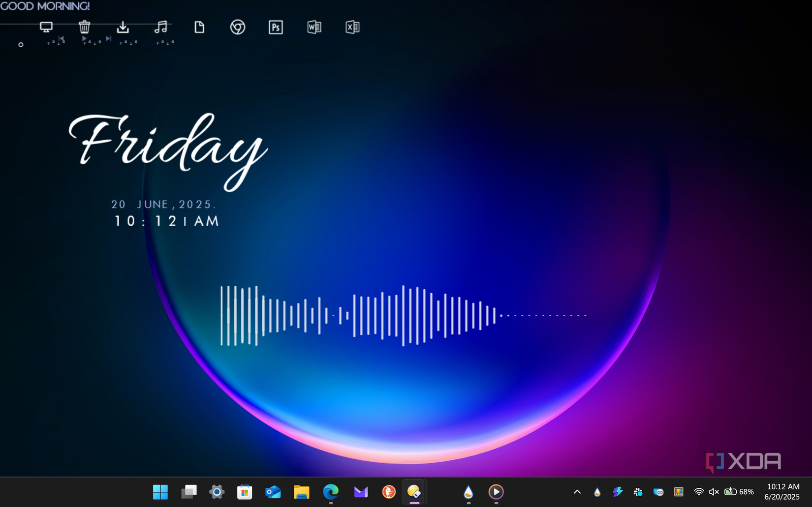
Task: Open the Downloads icon on the dock
Action: point(123,28)
